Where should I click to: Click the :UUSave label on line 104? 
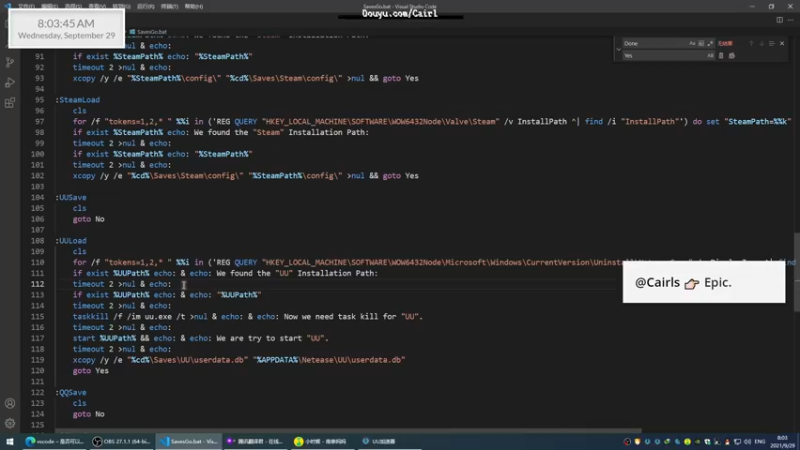[x=71, y=197]
